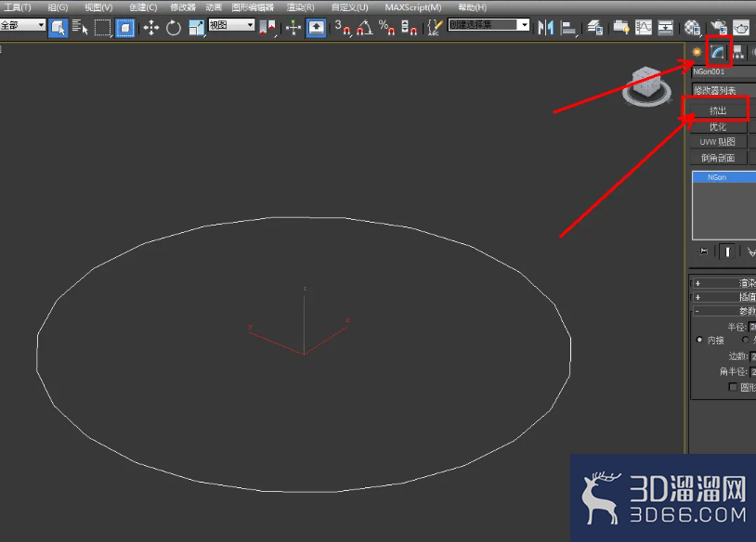Toggle 3D Snaps
This screenshot has width=756, height=542.
[343, 28]
